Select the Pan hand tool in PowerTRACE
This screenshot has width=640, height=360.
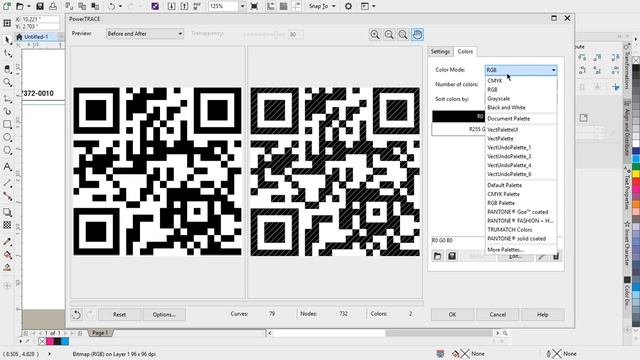(417, 35)
